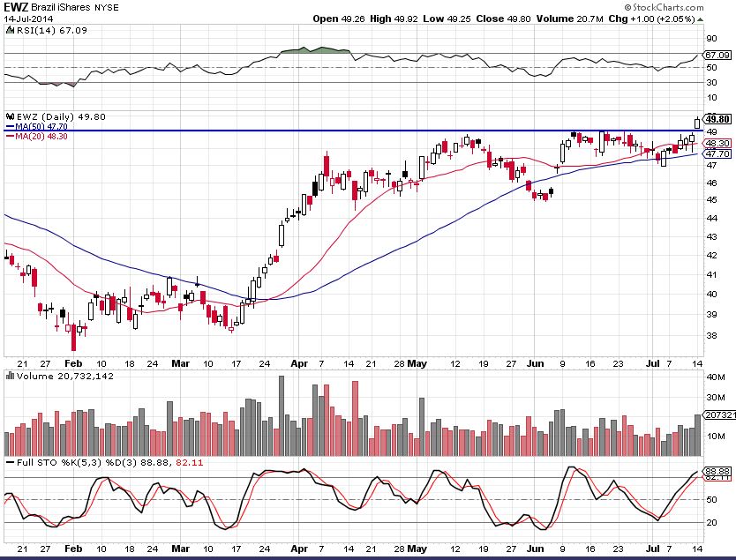The image size is (736, 560).
Task: Click the Chg +1.00 (+2.05%) value
Action: (x=651, y=19)
